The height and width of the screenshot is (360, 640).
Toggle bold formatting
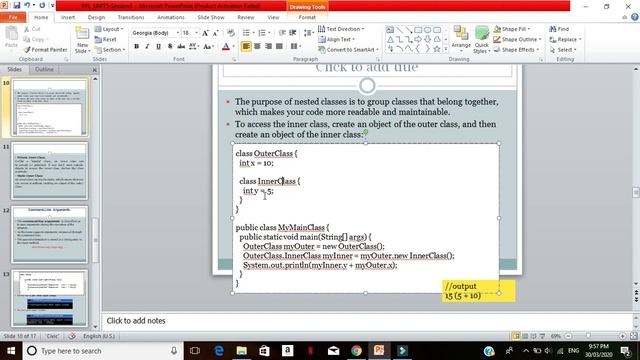(136, 47)
